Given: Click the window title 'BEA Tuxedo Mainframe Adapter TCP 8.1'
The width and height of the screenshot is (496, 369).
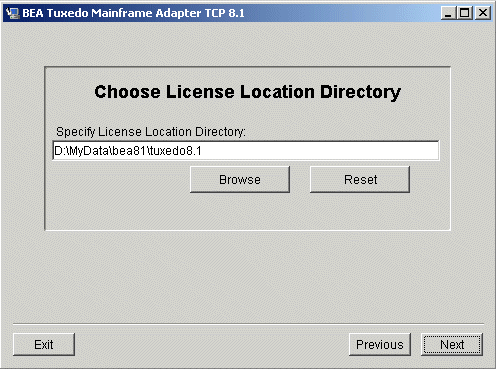Looking at the screenshot, I should [x=133, y=13].
